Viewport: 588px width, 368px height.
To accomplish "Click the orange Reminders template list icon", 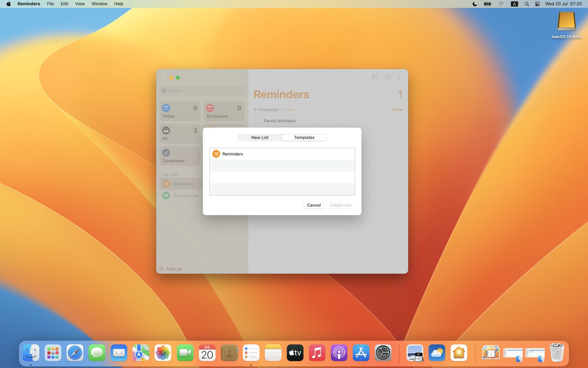I will (x=216, y=154).
